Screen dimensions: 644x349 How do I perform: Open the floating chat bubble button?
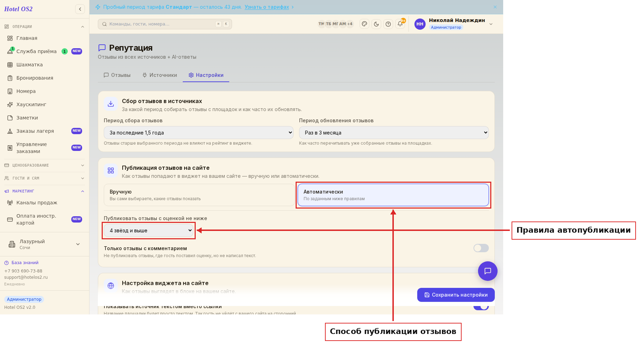click(487, 271)
